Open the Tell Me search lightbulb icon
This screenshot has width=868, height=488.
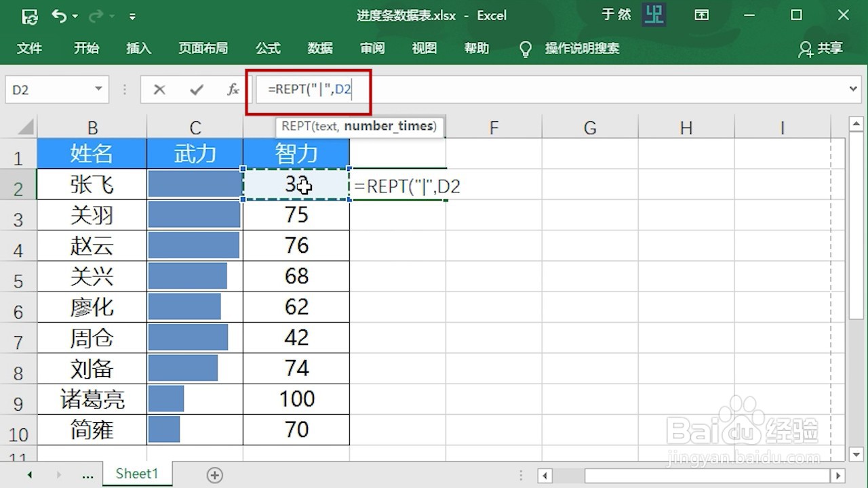tap(526, 48)
